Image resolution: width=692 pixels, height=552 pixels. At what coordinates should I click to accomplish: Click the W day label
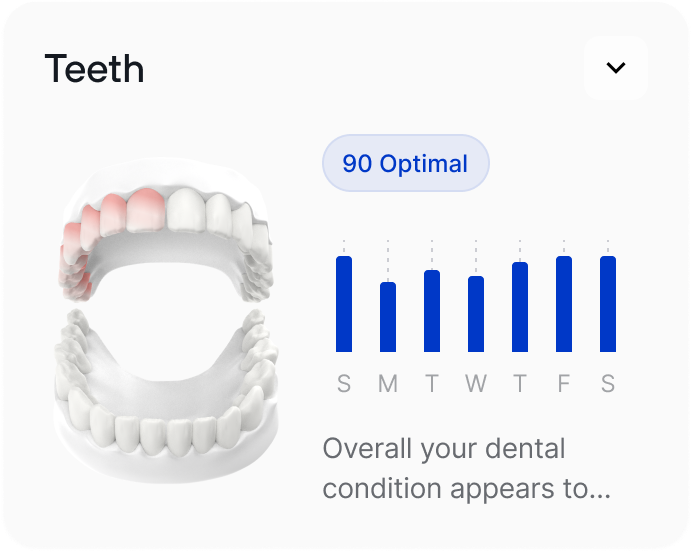476,384
